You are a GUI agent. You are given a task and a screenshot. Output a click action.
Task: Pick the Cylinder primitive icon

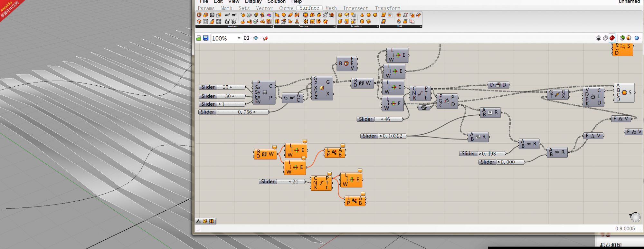[x=362, y=22]
